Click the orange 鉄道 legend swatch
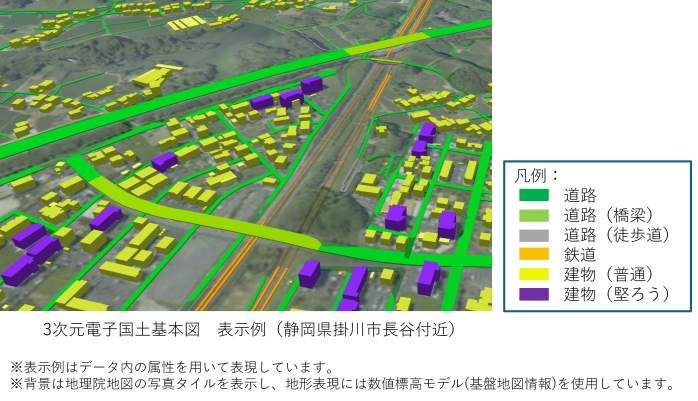Viewport: 698px width, 401px height. tap(534, 254)
